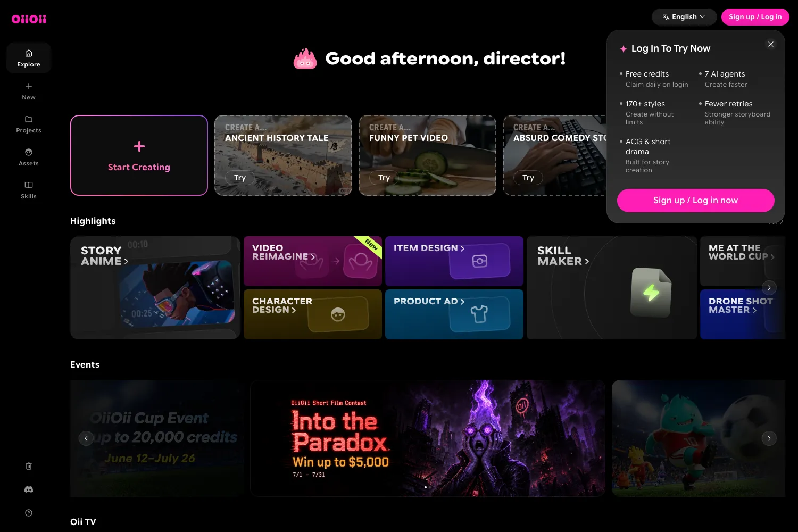Open the trash bin icon in sidebar

(29, 466)
